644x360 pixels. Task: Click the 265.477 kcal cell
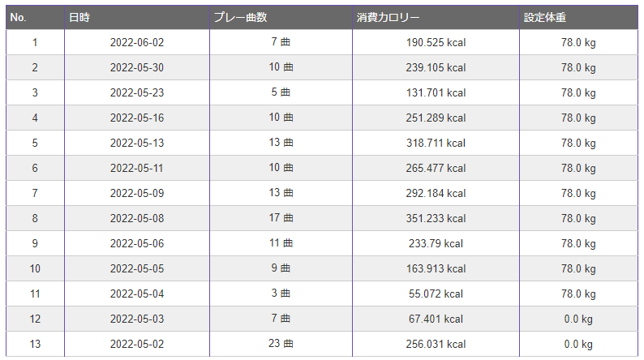[x=436, y=168]
